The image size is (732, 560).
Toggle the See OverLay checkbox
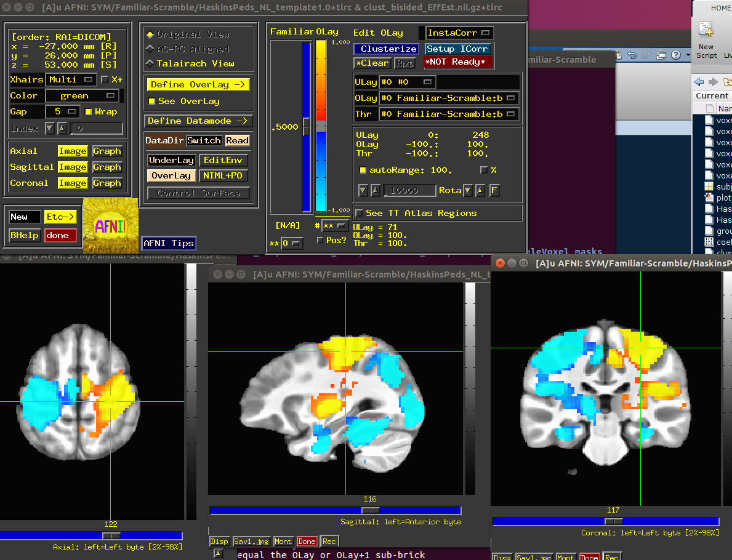coord(151,102)
